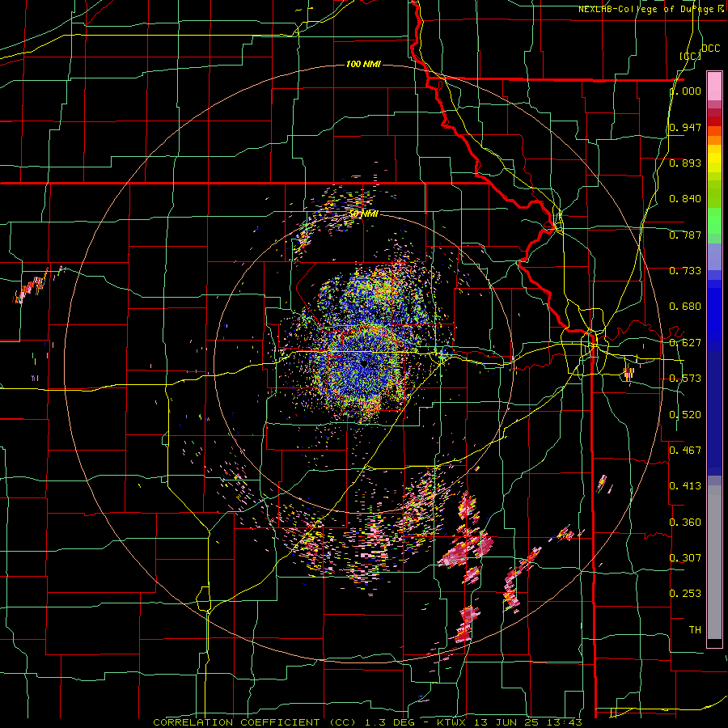Pick the lavender color bar segment beside 0.733
Screen dimensions: 728x728
click(x=714, y=256)
